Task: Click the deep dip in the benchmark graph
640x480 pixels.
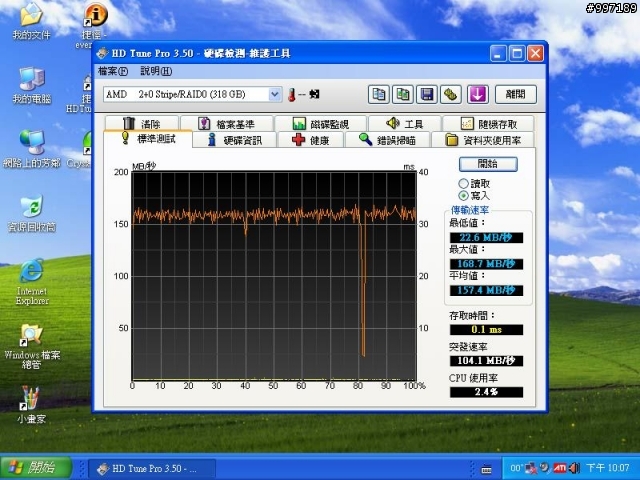Action: (362, 290)
